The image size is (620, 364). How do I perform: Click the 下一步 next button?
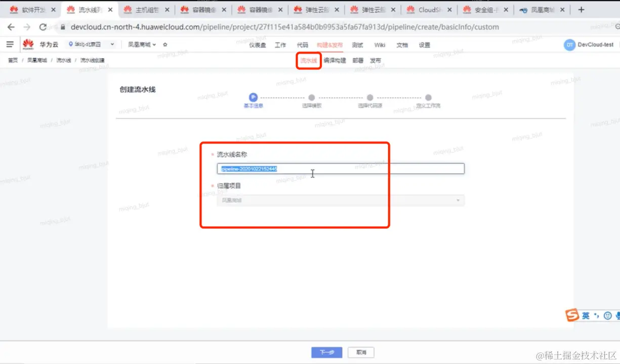[327, 352]
